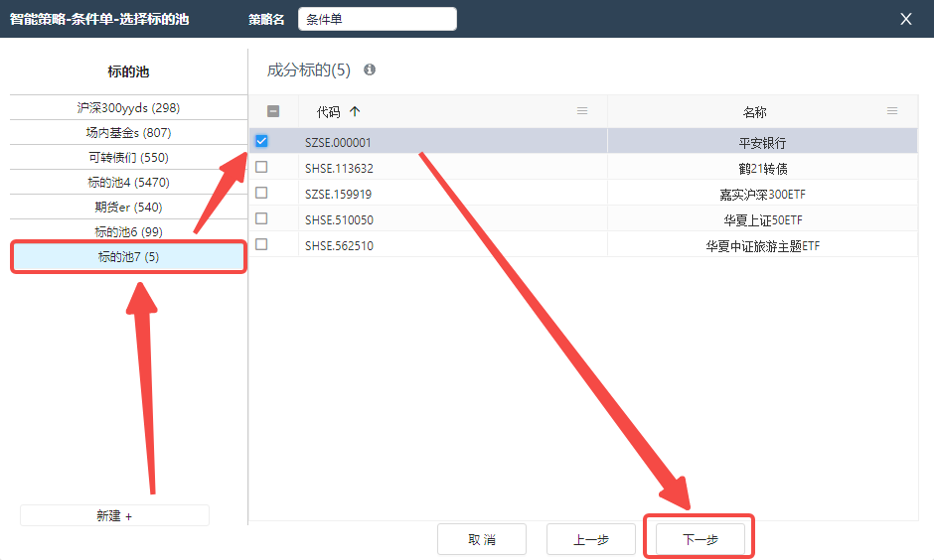Select the 沪深300yyds (298) pool
The image size is (934, 560).
128,107
